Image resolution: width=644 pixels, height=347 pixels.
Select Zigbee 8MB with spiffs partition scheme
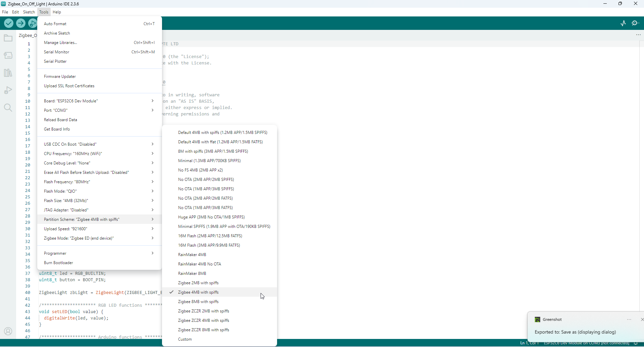click(x=198, y=302)
